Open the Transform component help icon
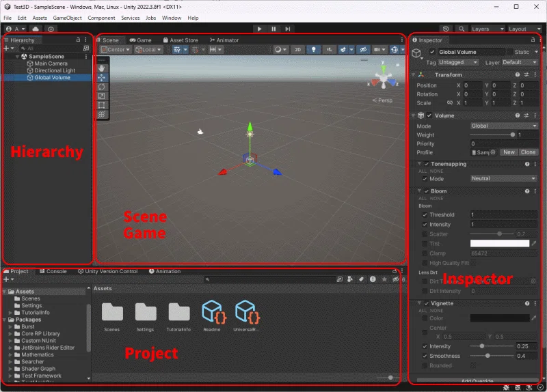The image size is (547, 392). (x=518, y=74)
